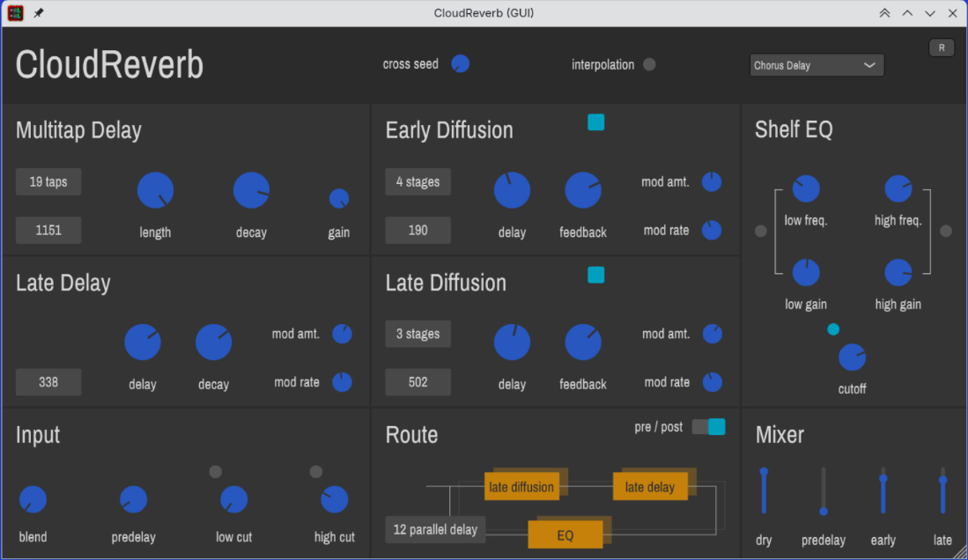
Task: Toggle the low cut enable dot
Action: pos(216,472)
